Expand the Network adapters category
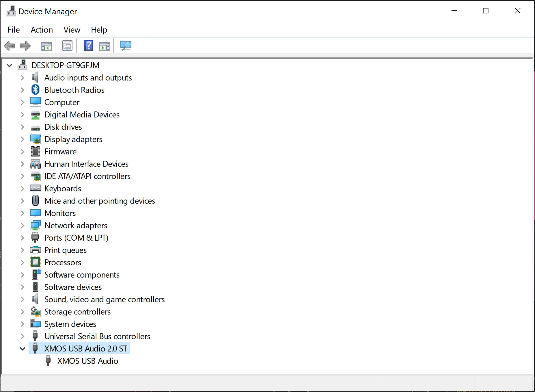Viewport: 535px width, 392px height. 22,226
